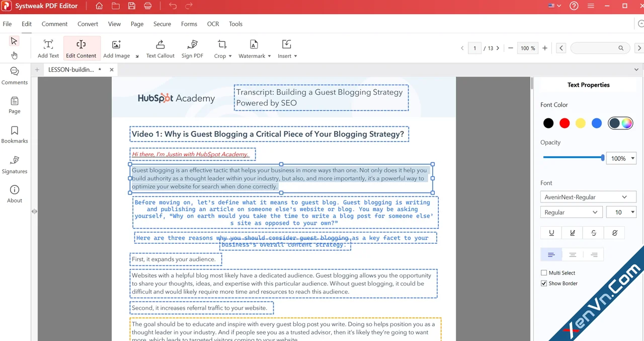Open the Signatures side panel

coord(15,165)
